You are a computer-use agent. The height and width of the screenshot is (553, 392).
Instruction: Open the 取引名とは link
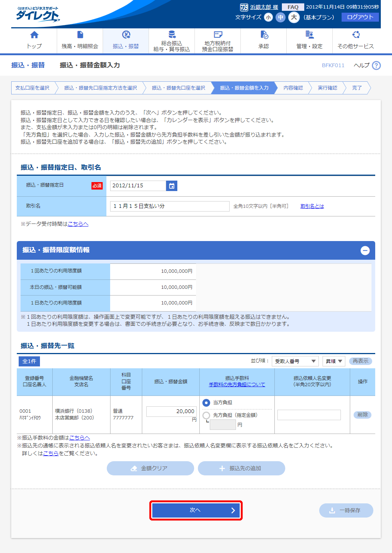[x=312, y=206]
